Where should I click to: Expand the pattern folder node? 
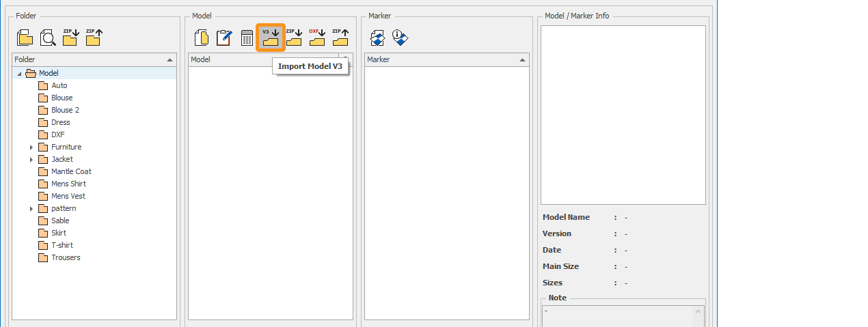click(31, 209)
